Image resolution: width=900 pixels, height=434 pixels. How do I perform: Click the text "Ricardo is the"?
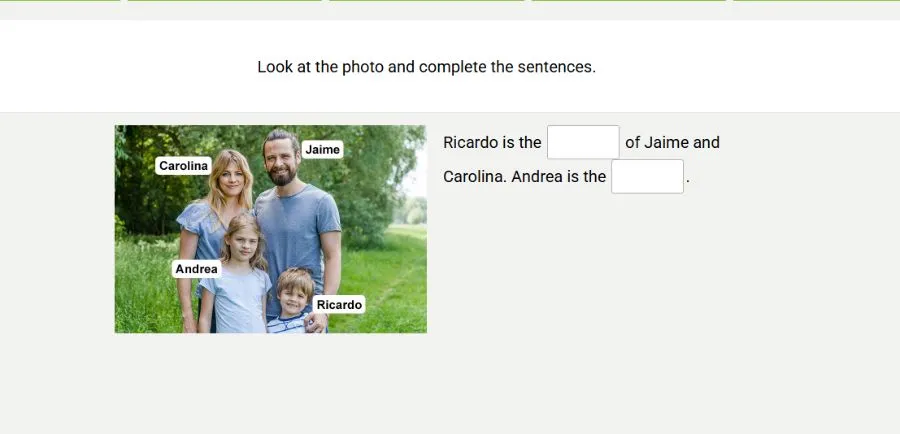coord(492,143)
